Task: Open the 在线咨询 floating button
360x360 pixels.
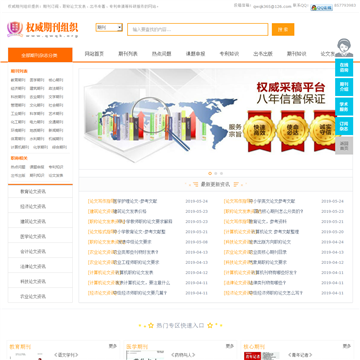Action: tap(344, 68)
